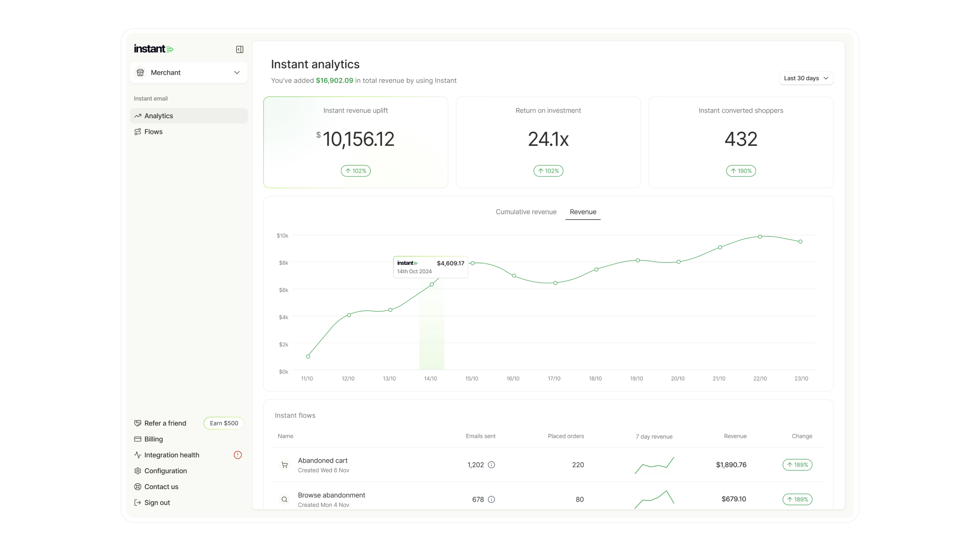980x551 pixels.
Task: Click the Instant logo in the sidebar
Action: tap(154, 49)
